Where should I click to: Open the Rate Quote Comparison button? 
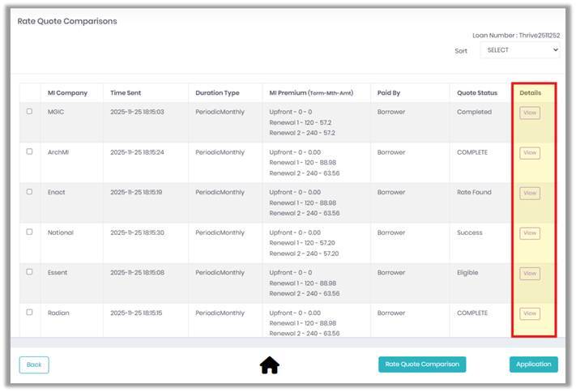tap(422, 364)
